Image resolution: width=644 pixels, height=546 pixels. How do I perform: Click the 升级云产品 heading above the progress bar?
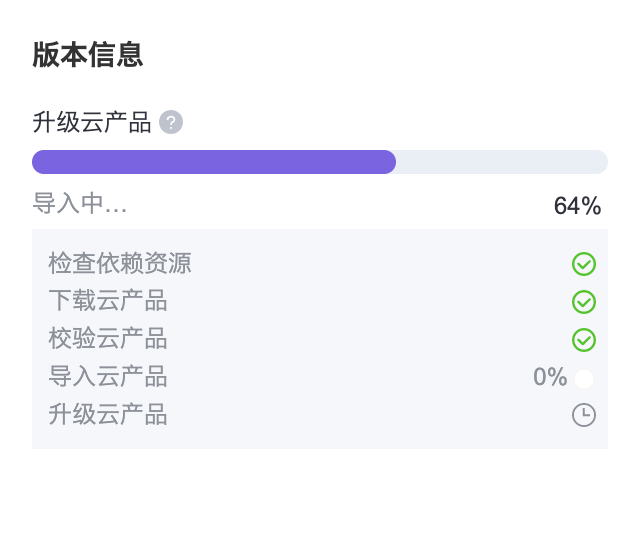point(92,123)
